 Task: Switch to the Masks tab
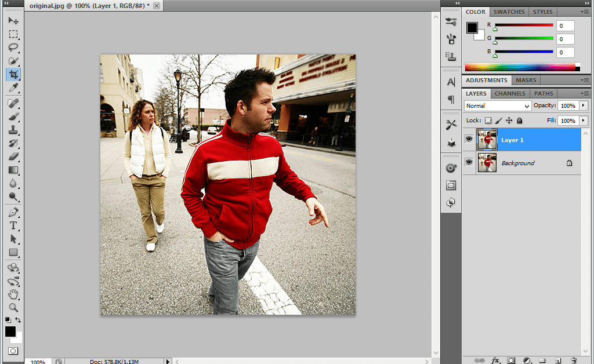tap(526, 80)
